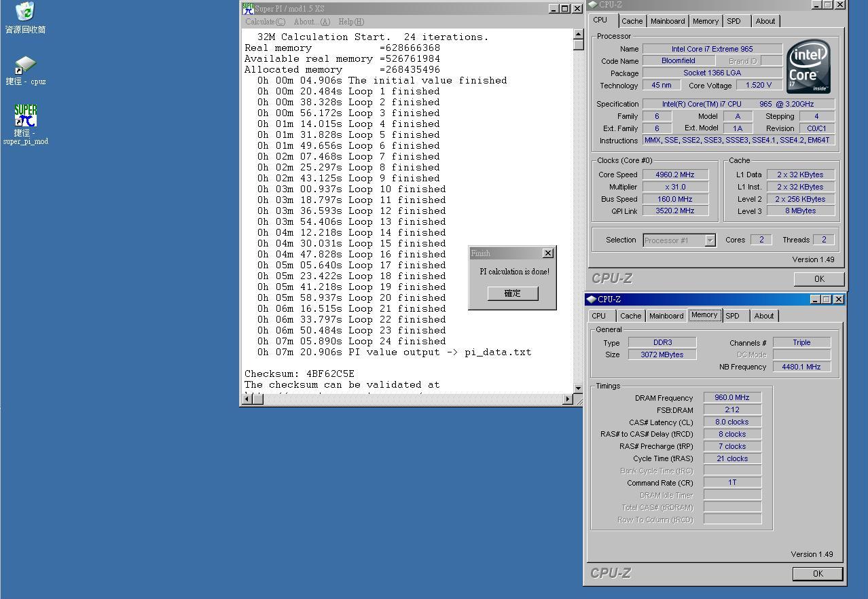The height and width of the screenshot is (599, 868).
Task: Open the Calculate menu in Super PI
Action: (x=265, y=22)
